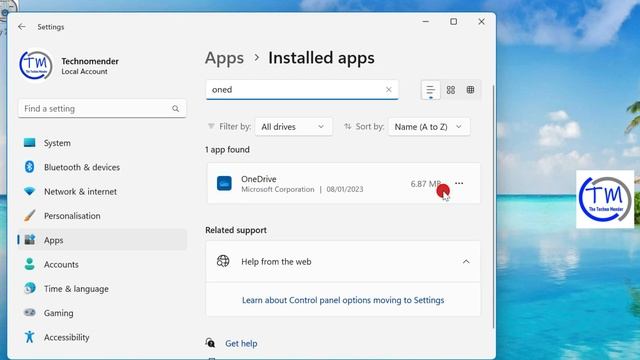The width and height of the screenshot is (640, 360).
Task: Click the Settings window vertical scrollbar
Action: [493, 206]
